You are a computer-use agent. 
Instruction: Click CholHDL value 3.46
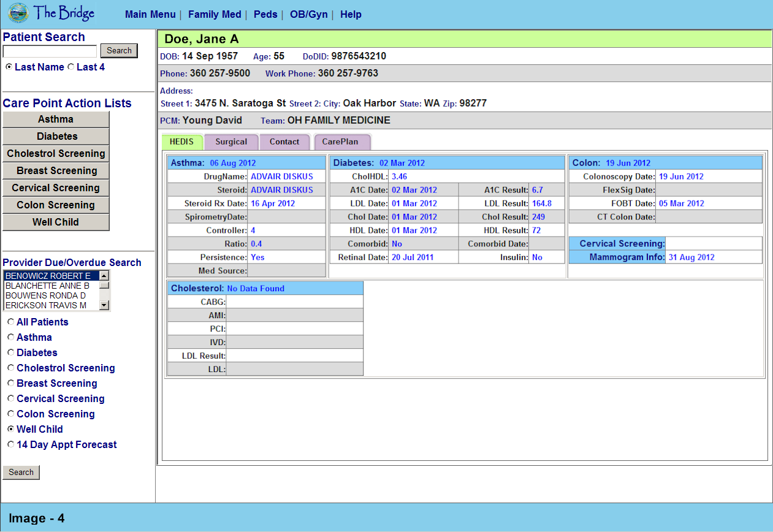pyautogui.click(x=400, y=177)
